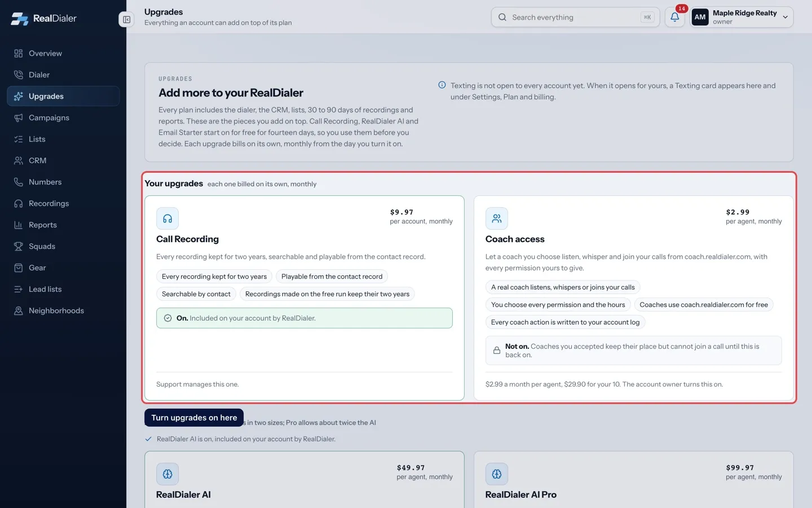Click the Campaigns megaphone icon in the sidebar
This screenshot has height=508, width=812.
[19, 118]
